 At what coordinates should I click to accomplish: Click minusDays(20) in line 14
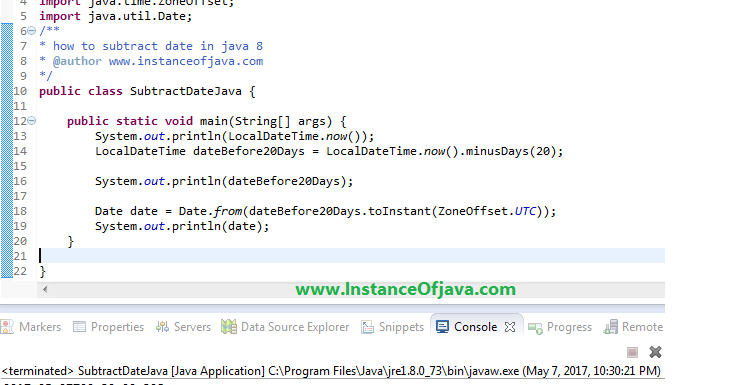coord(511,151)
